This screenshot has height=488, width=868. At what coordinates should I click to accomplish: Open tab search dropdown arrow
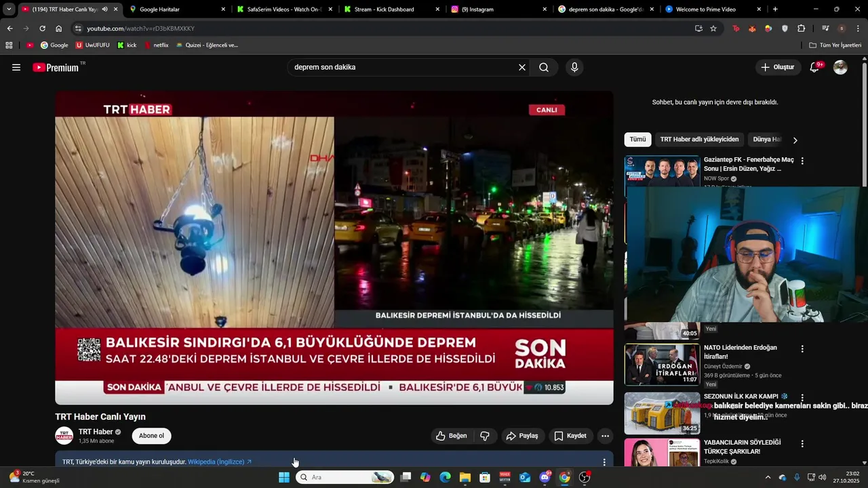pyautogui.click(x=9, y=9)
